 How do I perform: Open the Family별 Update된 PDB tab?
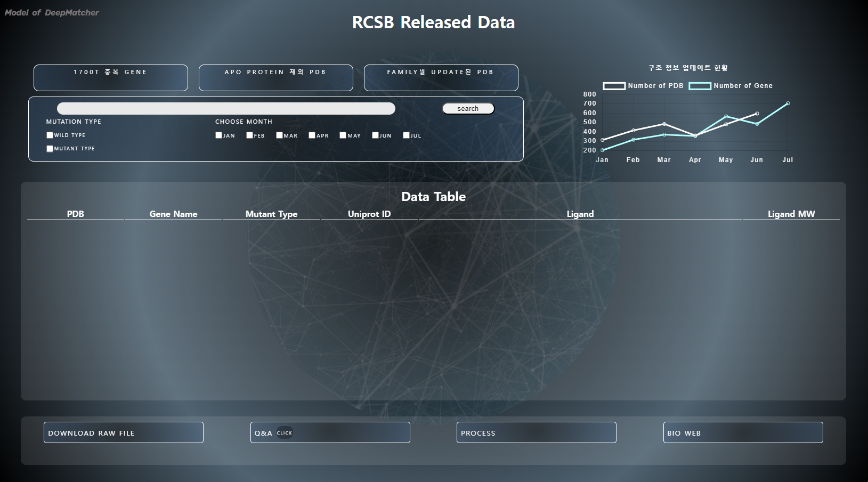[x=441, y=78]
